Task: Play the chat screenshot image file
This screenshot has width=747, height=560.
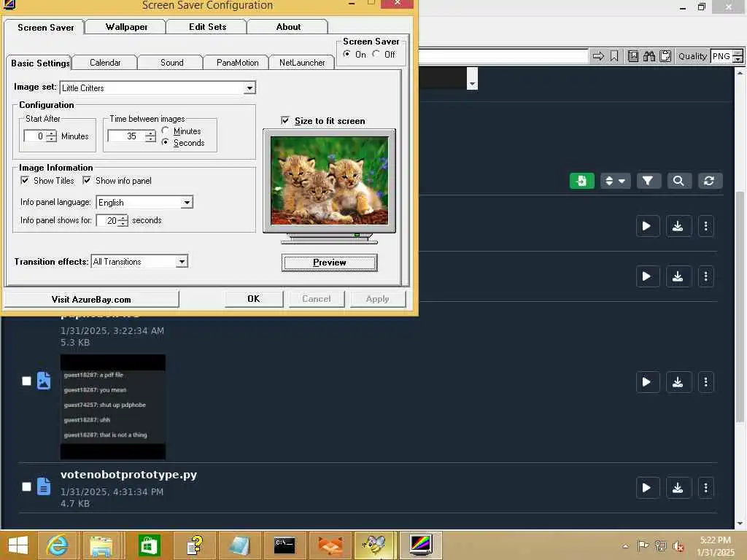Action: (647, 382)
